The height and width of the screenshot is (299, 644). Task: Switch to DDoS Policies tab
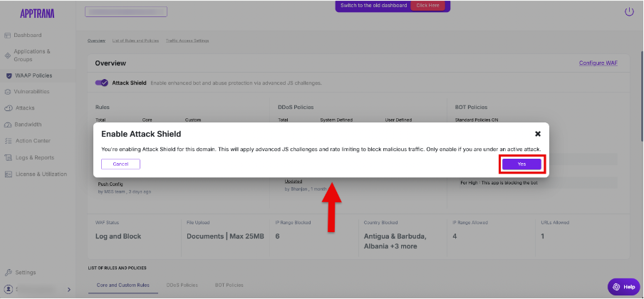[182, 285]
